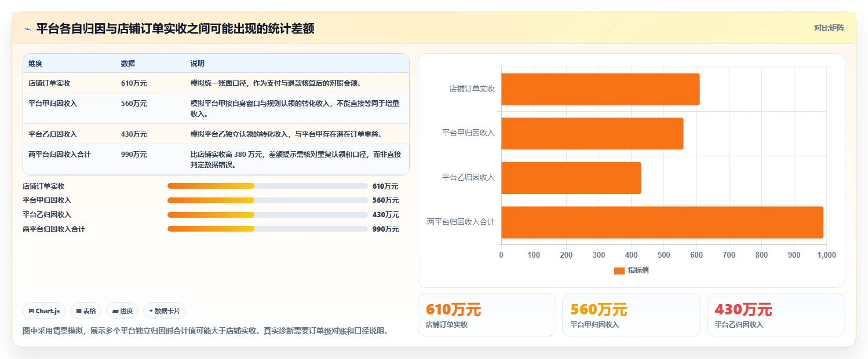868x359 pixels.
Task: Click the 平台乙归因收入 chart bar
Action: [571, 178]
